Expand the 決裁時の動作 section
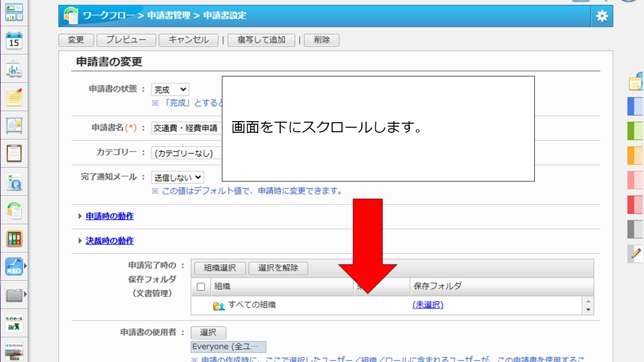644x362 pixels. pos(110,241)
